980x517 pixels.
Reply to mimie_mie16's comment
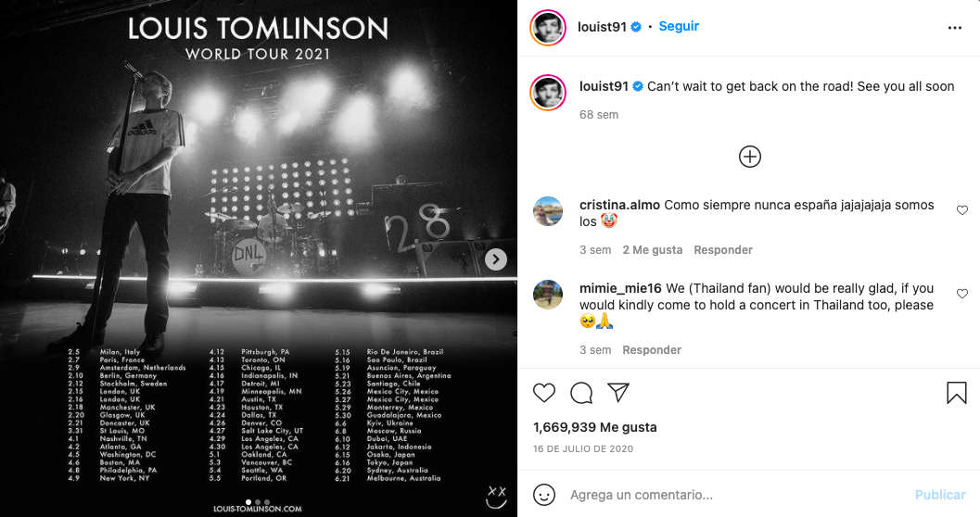click(652, 350)
